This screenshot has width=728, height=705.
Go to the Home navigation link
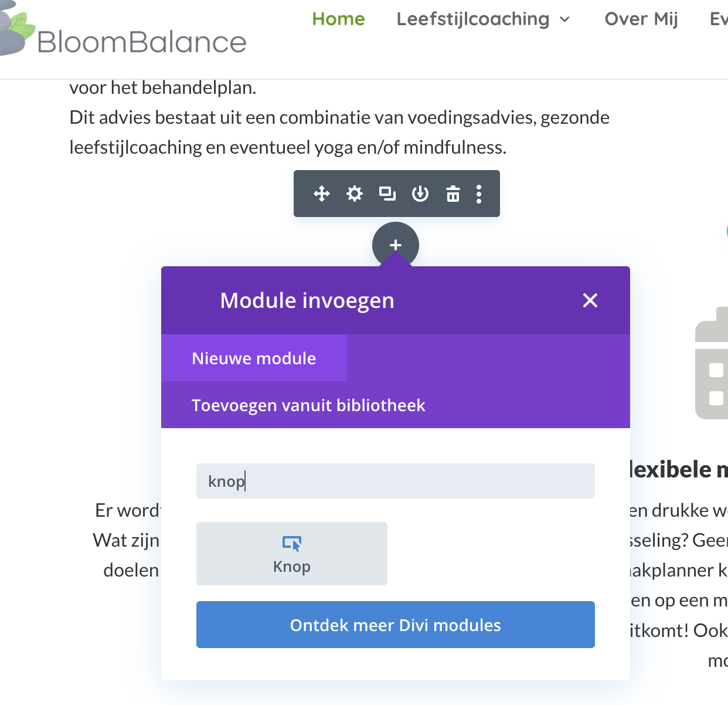338,19
